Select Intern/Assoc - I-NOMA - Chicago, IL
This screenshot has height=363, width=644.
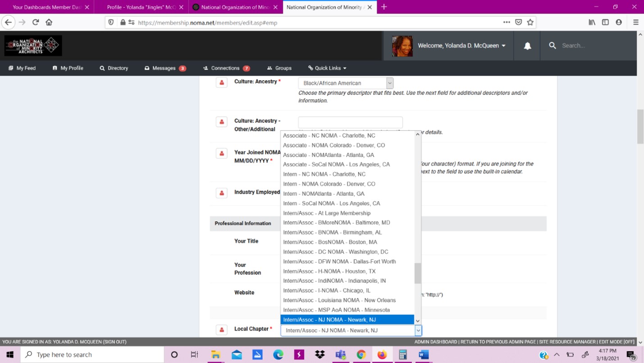347,290
